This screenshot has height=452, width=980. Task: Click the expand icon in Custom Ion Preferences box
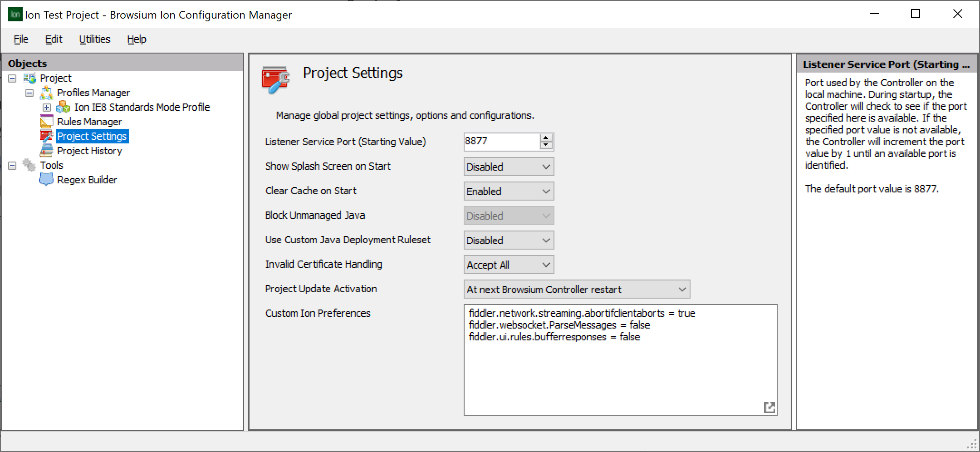tap(769, 408)
